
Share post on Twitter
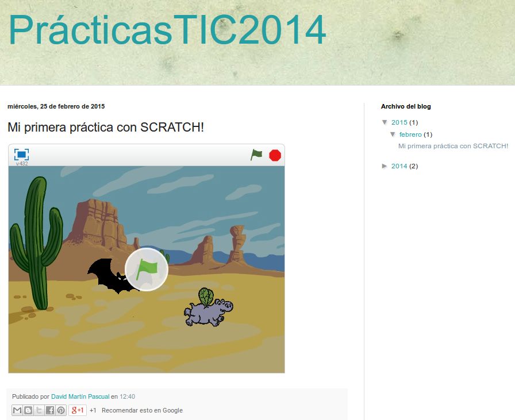[x=39, y=410]
